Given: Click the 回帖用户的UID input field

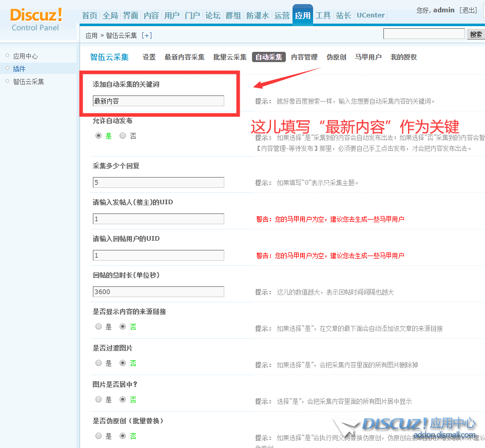Looking at the screenshot, I should click(159, 256).
